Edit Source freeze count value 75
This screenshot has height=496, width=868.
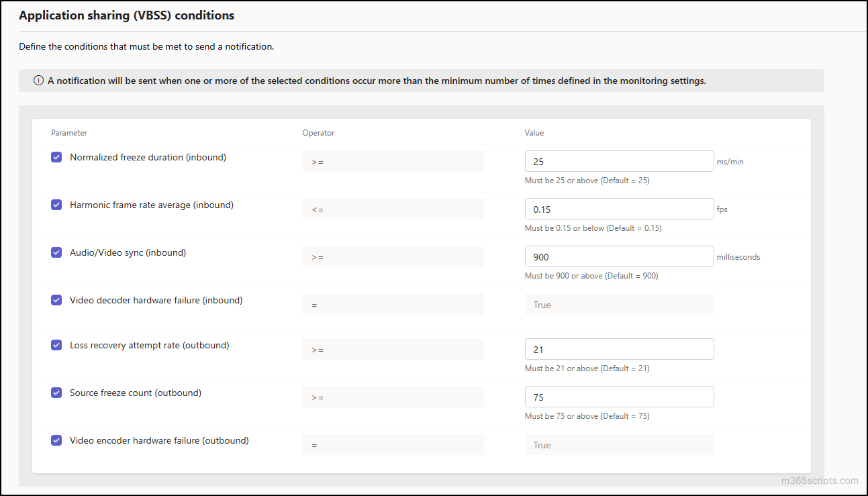point(619,397)
